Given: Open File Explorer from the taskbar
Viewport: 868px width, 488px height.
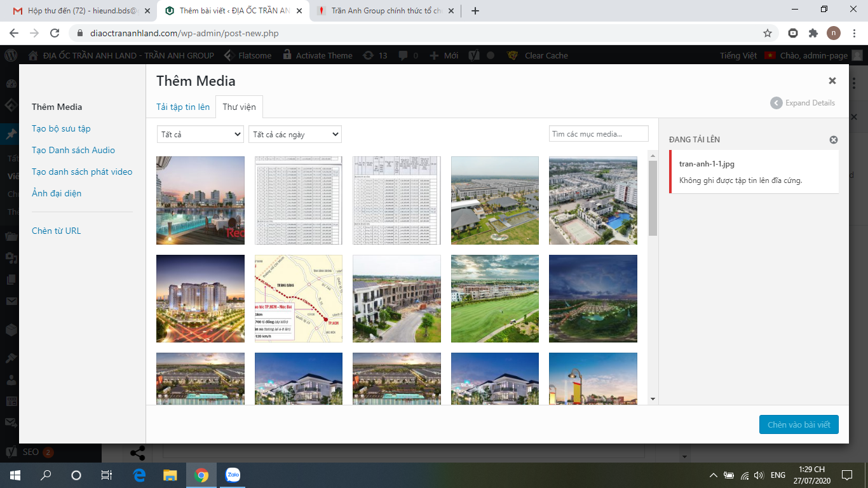Looking at the screenshot, I should point(170,475).
